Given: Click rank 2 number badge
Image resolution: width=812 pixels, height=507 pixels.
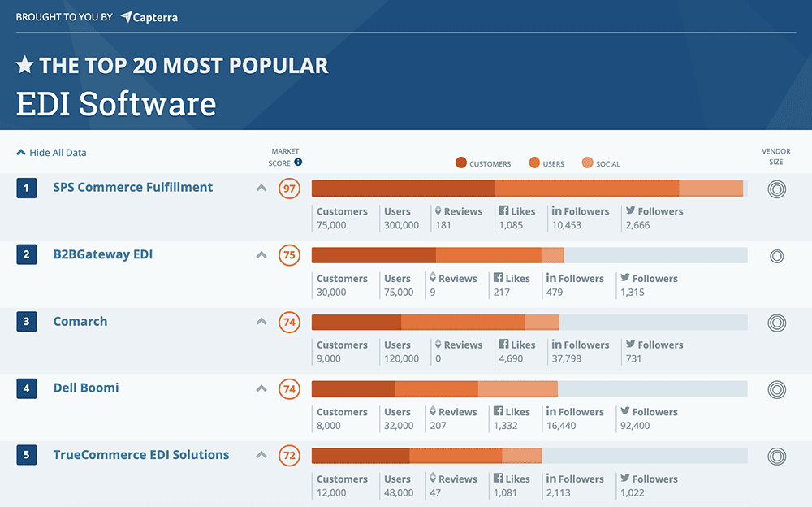Looking at the screenshot, I should pyautogui.click(x=27, y=254).
